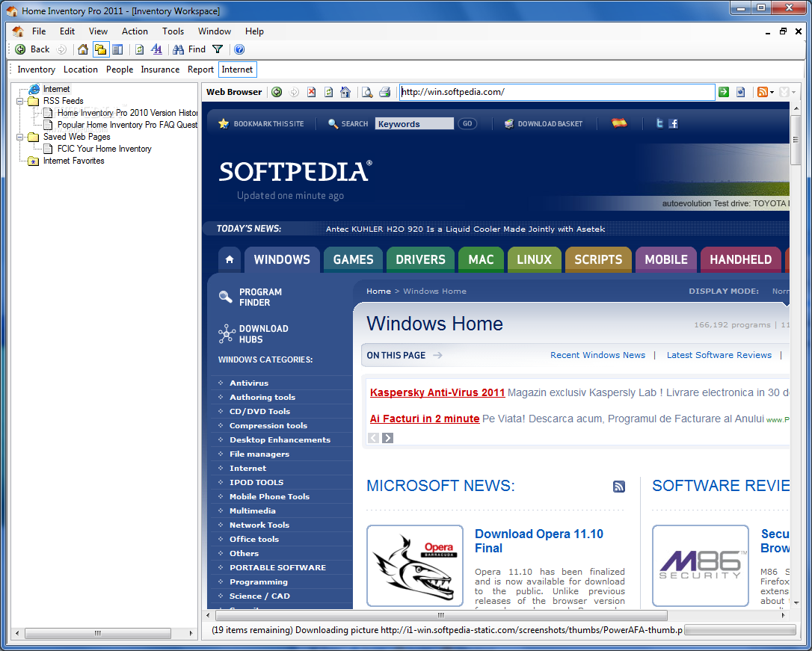Open the Download Basket link
This screenshot has width=812, height=651.
point(544,123)
